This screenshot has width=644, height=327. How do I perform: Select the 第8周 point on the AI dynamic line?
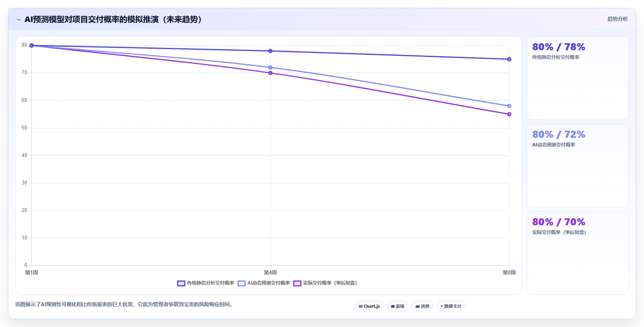509,106
